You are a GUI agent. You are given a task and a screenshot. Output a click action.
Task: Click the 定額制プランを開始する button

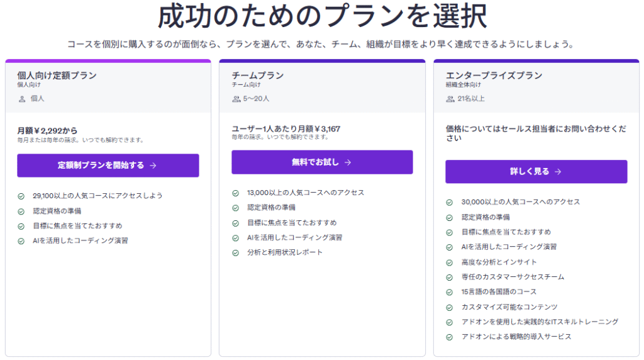108,166
